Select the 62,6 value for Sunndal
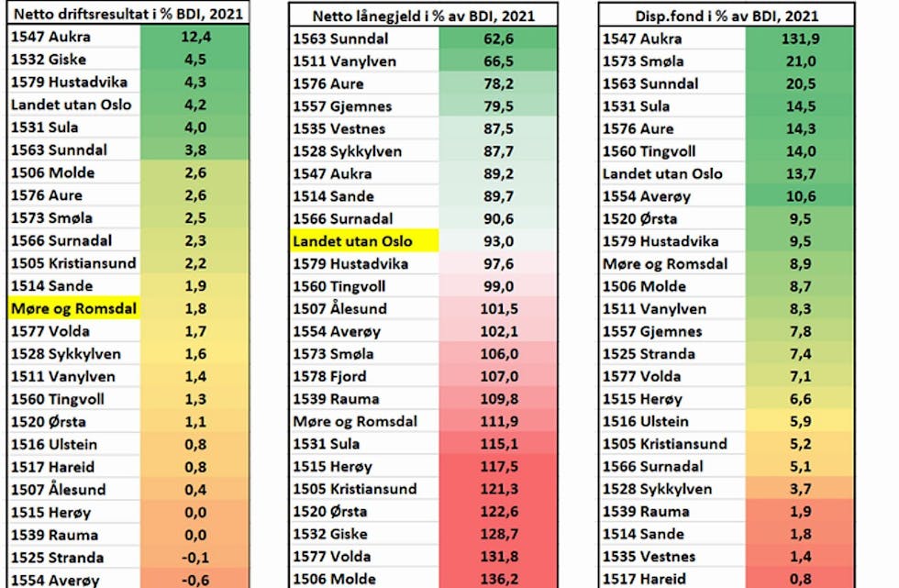899x588 pixels. coord(500,39)
